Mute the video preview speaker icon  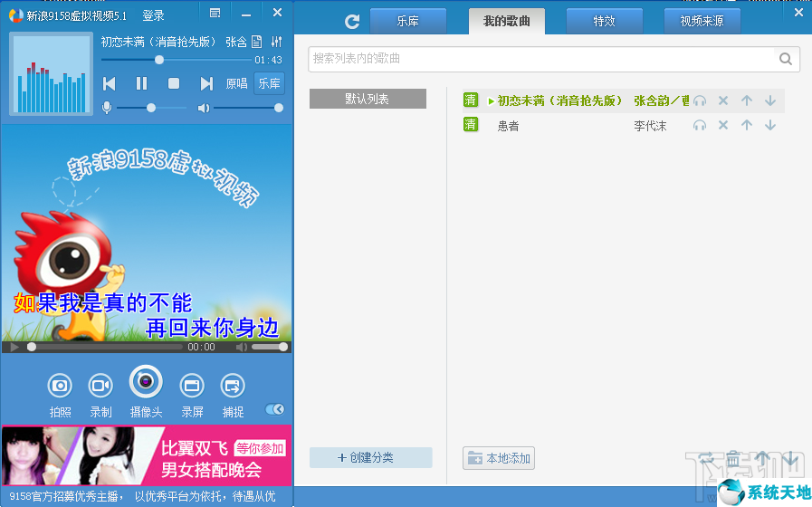pos(242,347)
